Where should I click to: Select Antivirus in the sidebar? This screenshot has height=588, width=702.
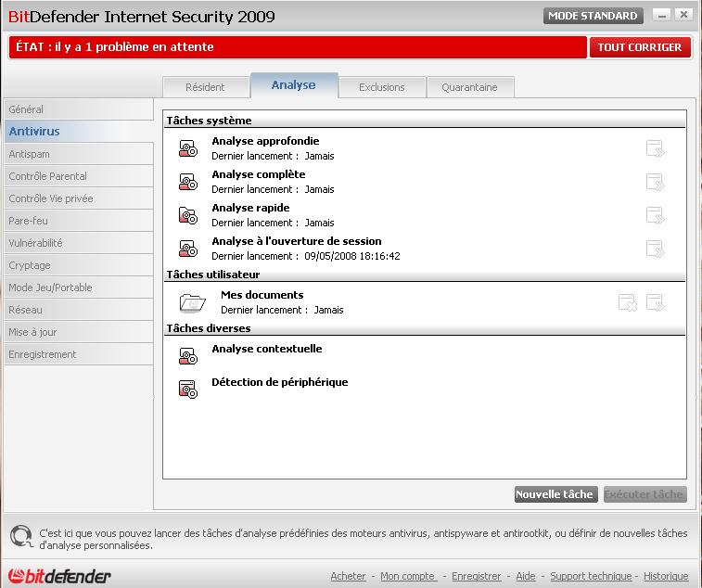tap(78, 131)
